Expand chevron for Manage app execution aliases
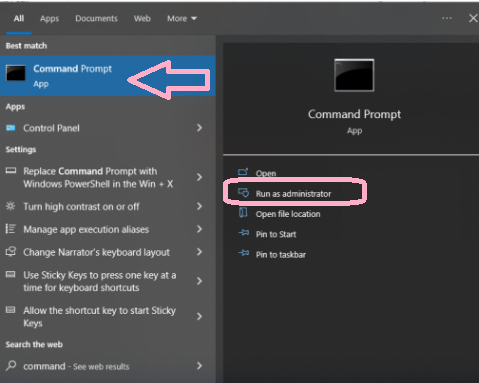Screen dimensions: 479x383 pos(199,229)
